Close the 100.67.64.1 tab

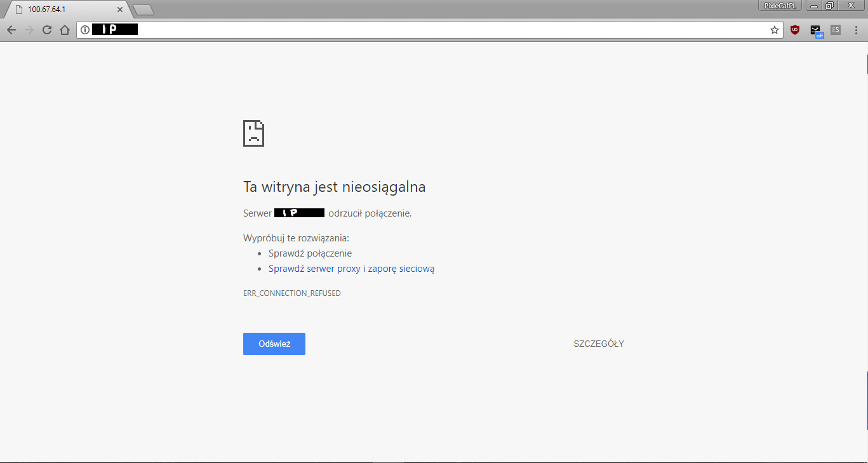[x=120, y=10]
